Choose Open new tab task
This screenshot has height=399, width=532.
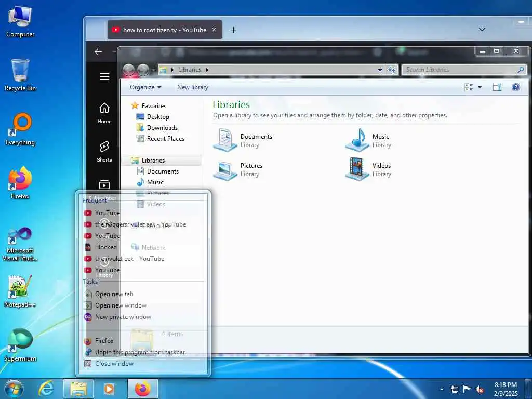pyautogui.click(x=144, y=294)
